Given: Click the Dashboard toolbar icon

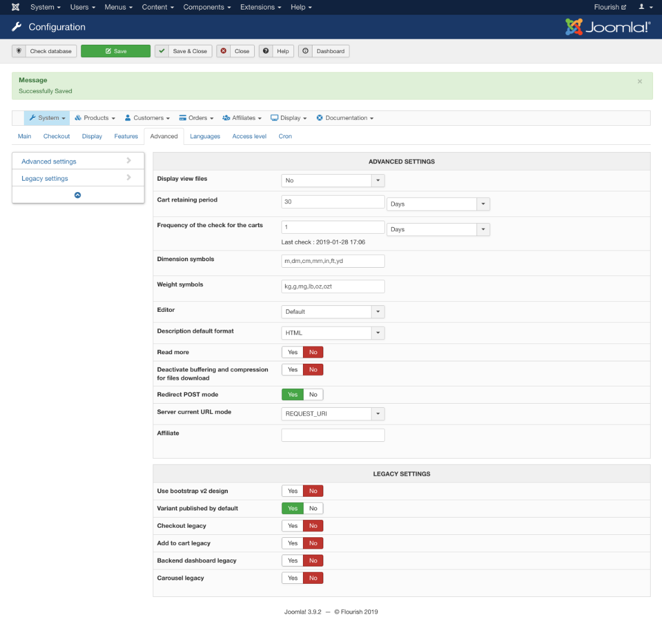Looking at the screenshot, I should tap(305, 51).
